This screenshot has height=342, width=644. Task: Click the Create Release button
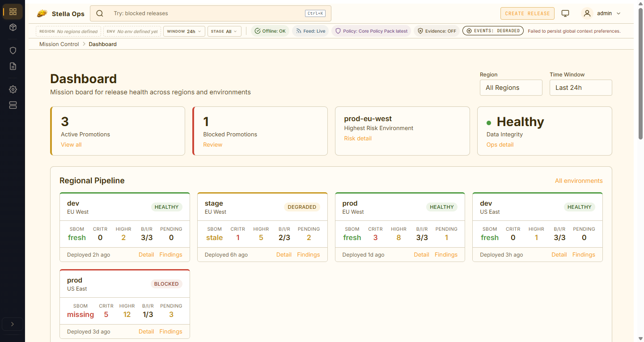click(x=527, y=13)
